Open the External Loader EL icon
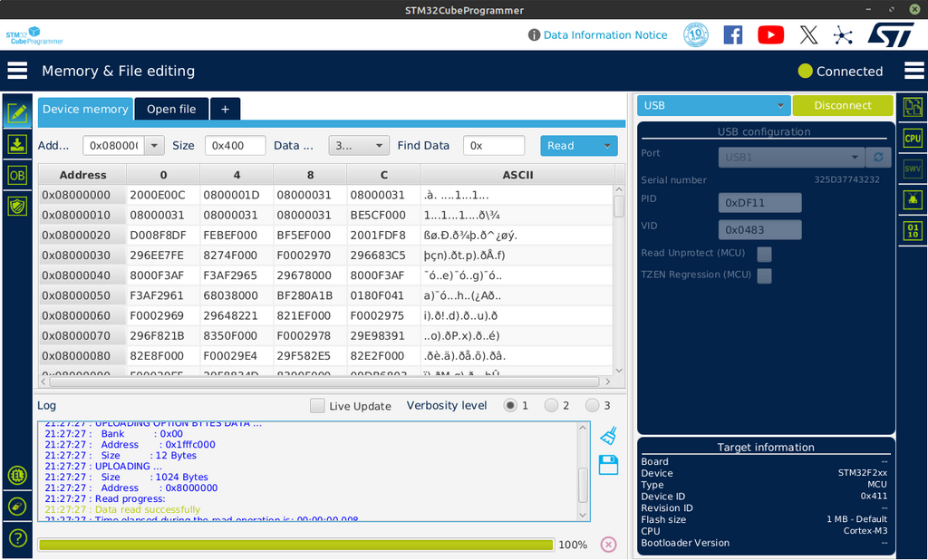Viewport: 928px width, 560px height. click(x=18, y=475)
